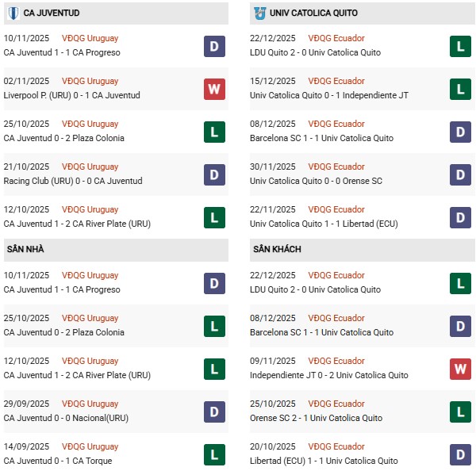Click the D badge for CA Juventud vs Nacional

pyautogui.click(x=214, y=412)
